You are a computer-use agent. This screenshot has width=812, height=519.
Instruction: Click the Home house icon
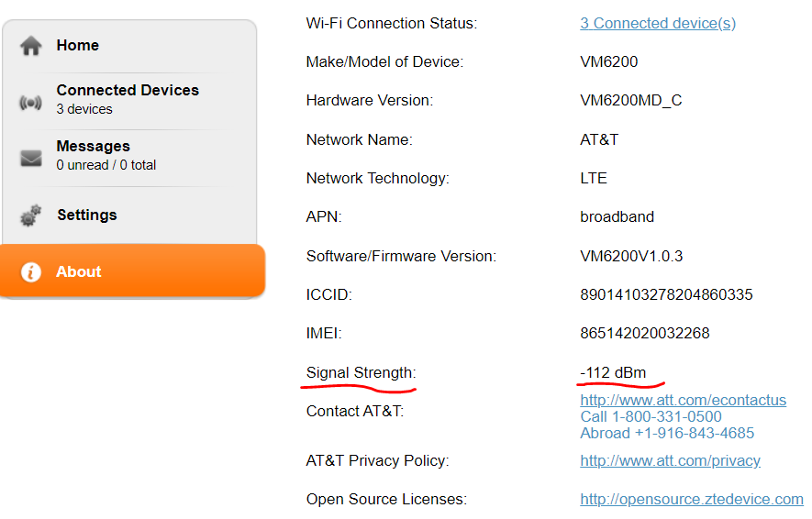coord(31,46)
